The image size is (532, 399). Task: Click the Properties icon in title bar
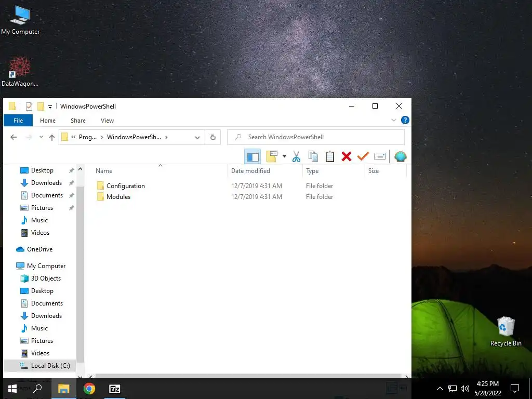click(x=29, y=106)
